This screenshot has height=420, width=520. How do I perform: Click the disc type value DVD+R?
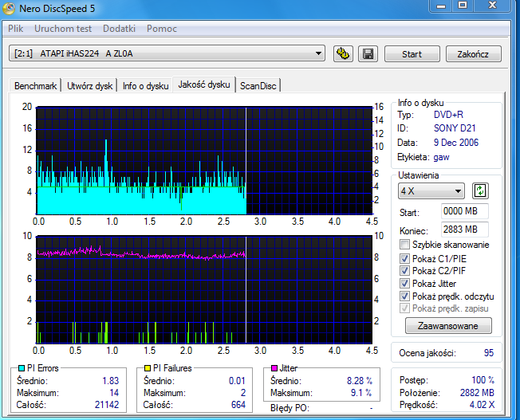[448, 115]
